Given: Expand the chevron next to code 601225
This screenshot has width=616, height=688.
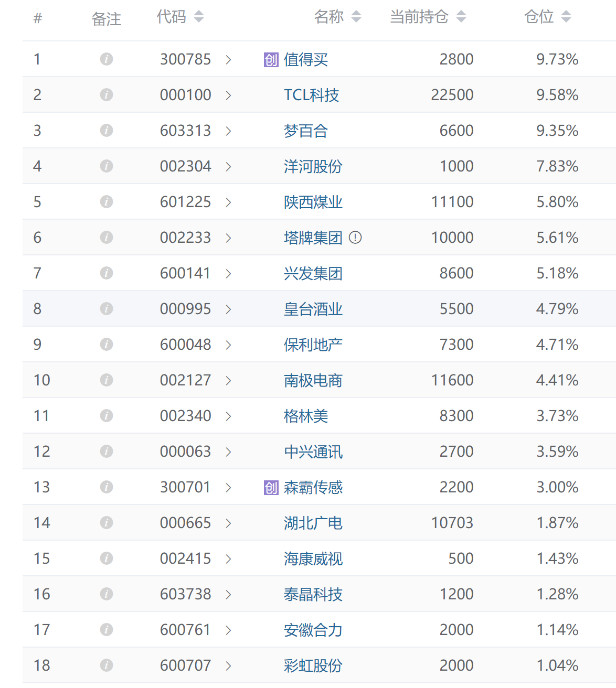Looking at the screenshot, I should (x=228, y=202).
